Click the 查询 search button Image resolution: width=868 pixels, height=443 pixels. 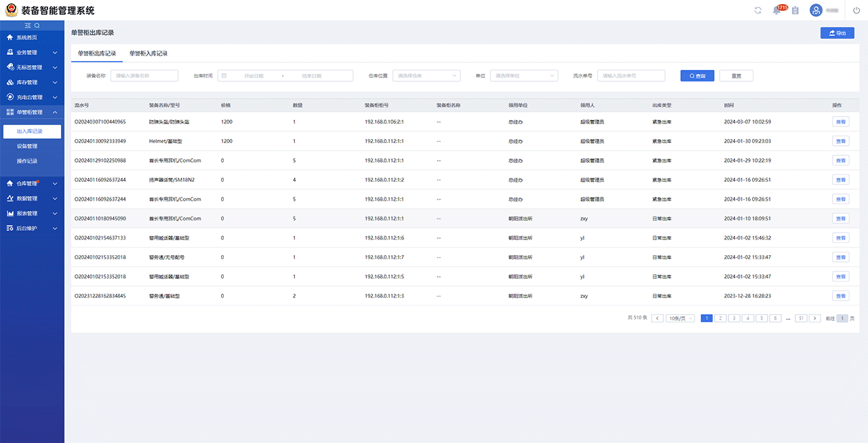click(697, 76)
